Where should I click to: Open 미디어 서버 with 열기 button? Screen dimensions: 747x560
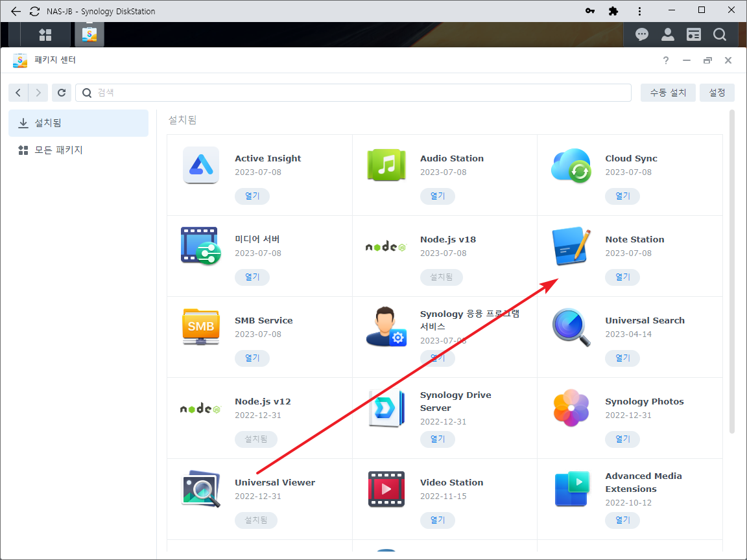[x=252, y=277]
